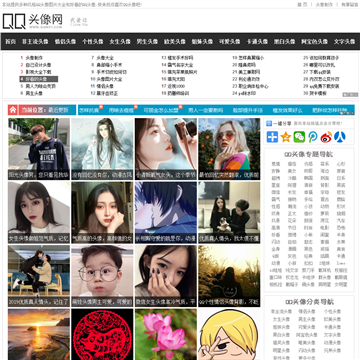
Task: Open 首页 in the black navigation bar
Action: coord(11,42)
